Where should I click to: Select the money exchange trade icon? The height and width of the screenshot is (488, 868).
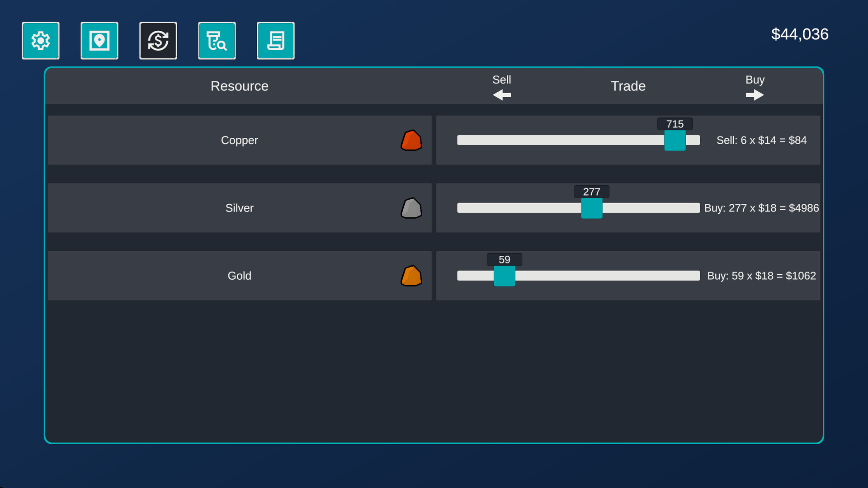pos(158,41)
